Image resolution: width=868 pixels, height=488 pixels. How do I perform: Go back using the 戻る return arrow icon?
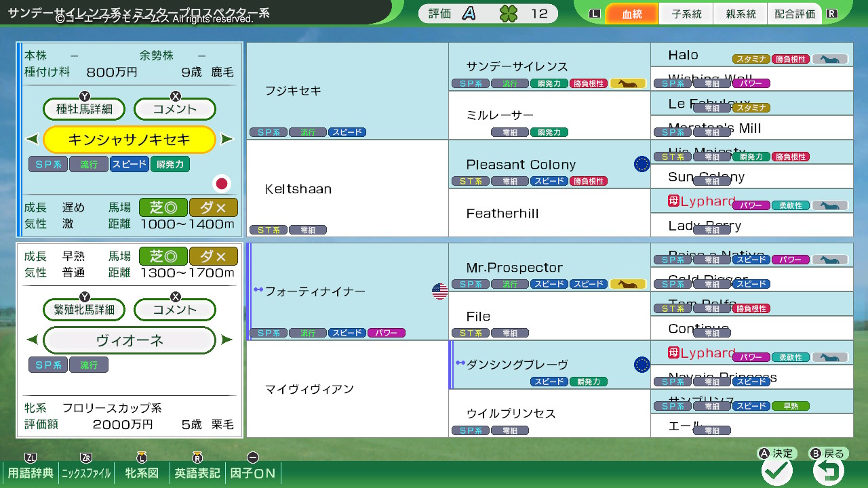point(828,470)
